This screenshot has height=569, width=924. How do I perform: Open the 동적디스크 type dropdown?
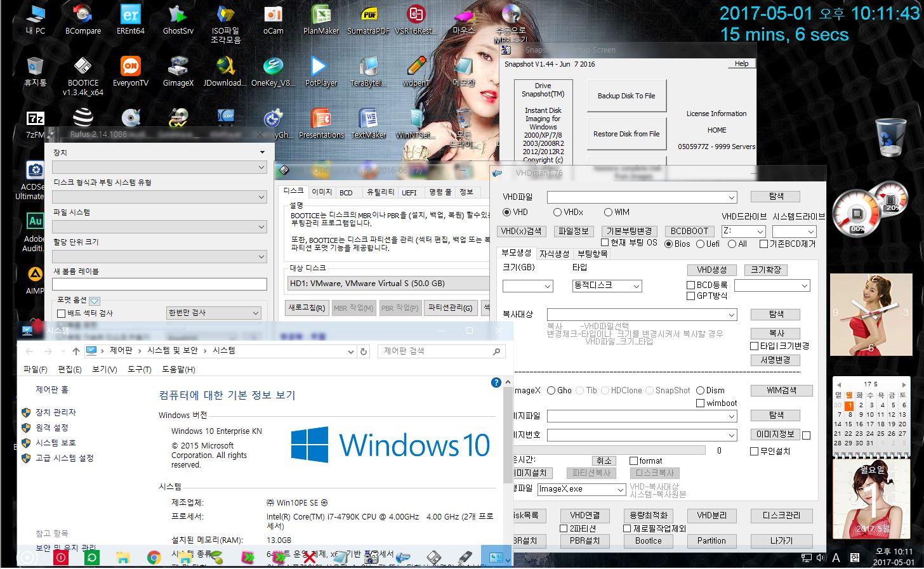click(x=637, y=286)
